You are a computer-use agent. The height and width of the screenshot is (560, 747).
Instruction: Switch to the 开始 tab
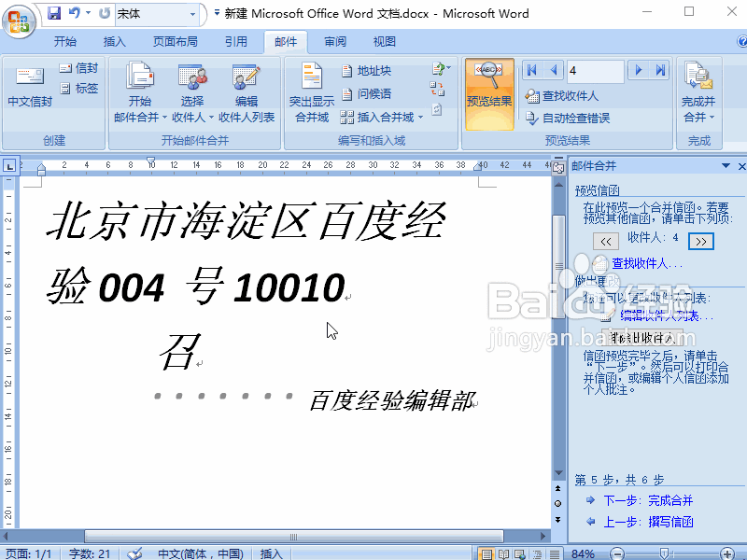coord(64,42)
